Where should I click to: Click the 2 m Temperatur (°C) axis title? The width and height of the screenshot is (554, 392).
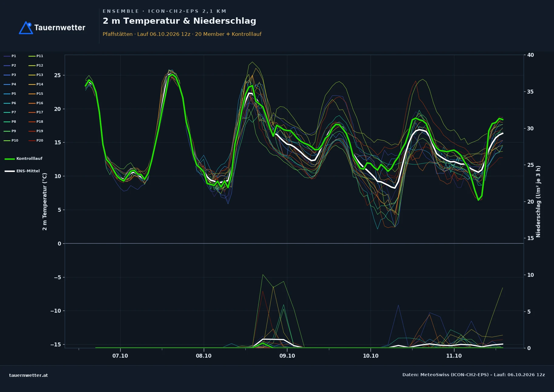point(45,201)
